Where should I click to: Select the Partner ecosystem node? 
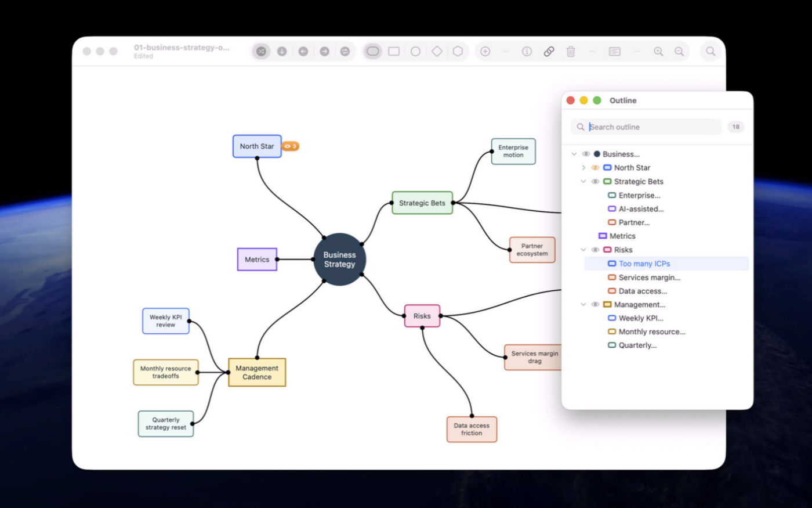tap(532, 250)
